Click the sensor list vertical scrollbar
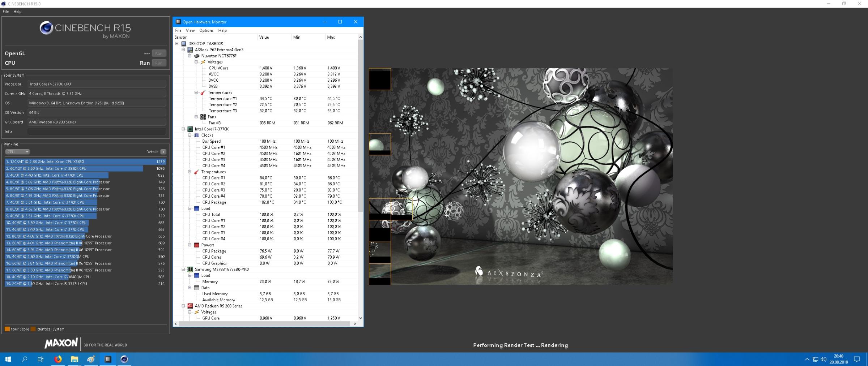Screen dimensions: 868x366 pos(360,126)
